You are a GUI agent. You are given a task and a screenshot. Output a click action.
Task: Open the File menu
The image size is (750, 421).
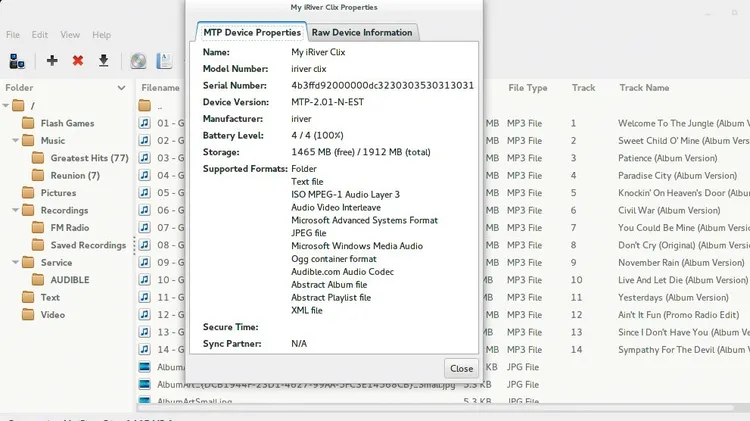tap(13, 34)
